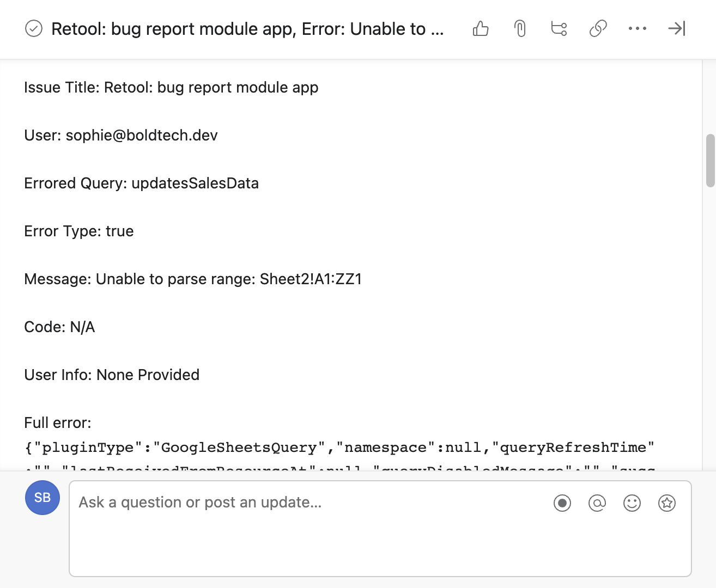Attach a file with the paperclip icon
The width and height of the screenshot is (716, 588).
[x=520, y=28]
